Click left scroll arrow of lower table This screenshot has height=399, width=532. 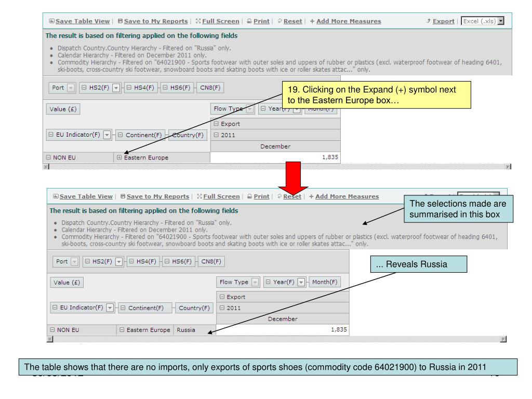coord(50,339)
